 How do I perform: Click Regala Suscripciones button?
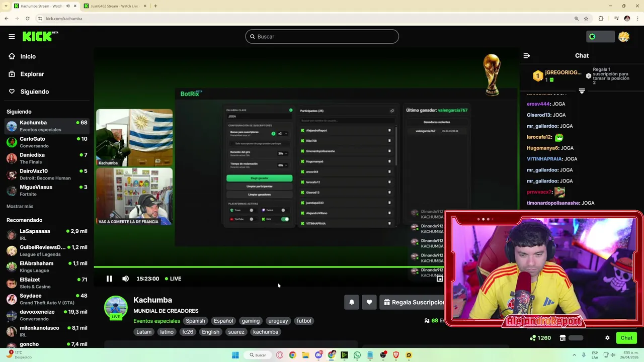(x=413, y=302)
